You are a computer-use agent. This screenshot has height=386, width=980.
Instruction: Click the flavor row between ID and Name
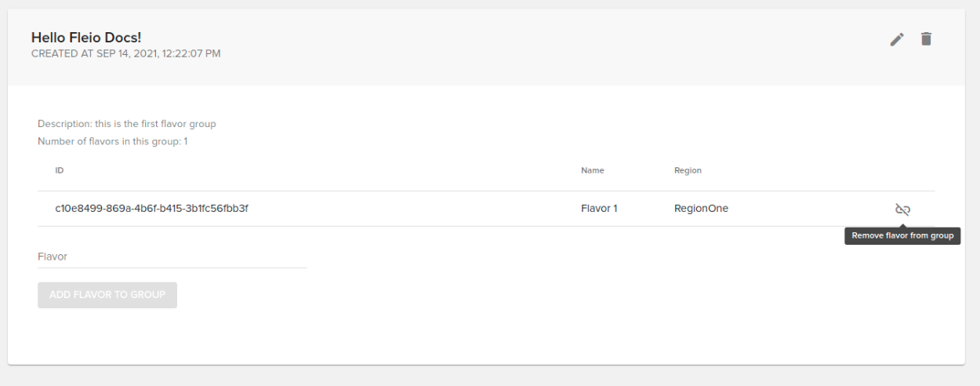click(416, 209)
